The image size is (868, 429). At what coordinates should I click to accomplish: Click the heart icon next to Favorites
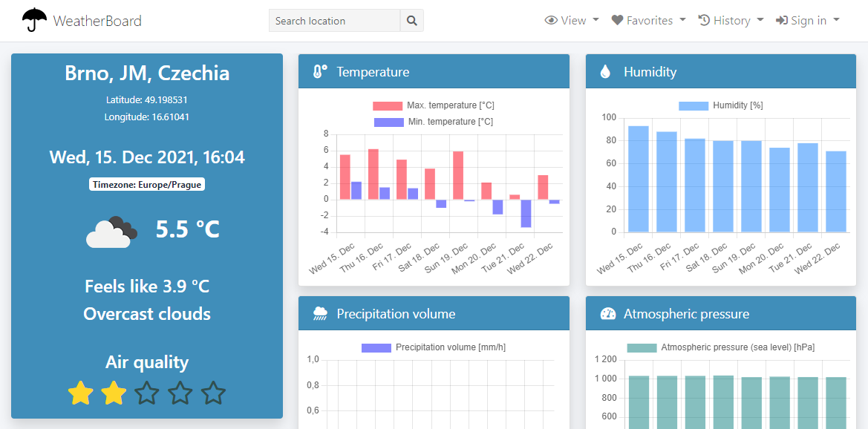pos(619,20)
